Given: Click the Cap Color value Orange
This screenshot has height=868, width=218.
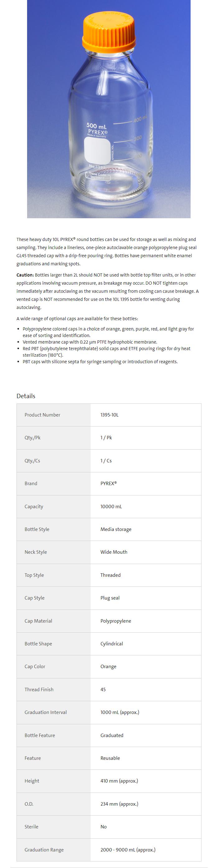Looking at the screenshot, I should [x=108, y=666].
